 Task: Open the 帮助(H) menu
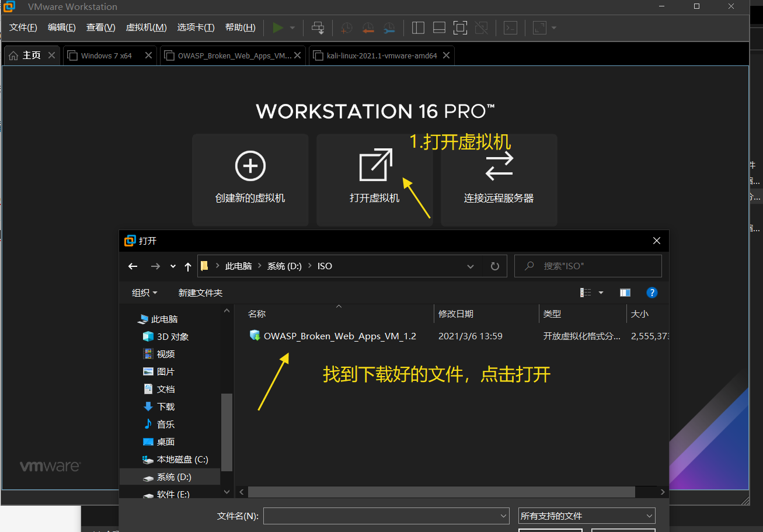[x=241, y=27]
